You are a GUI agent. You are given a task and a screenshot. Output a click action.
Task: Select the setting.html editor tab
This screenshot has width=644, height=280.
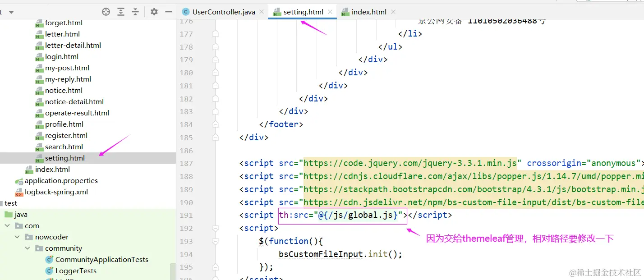pyautogui.click(x=303, y=12)
